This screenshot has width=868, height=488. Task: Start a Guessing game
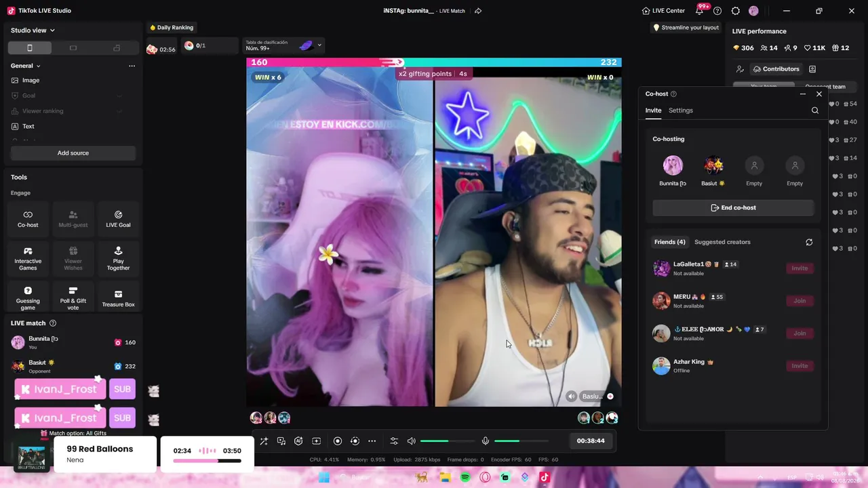[x=28, y=298]
